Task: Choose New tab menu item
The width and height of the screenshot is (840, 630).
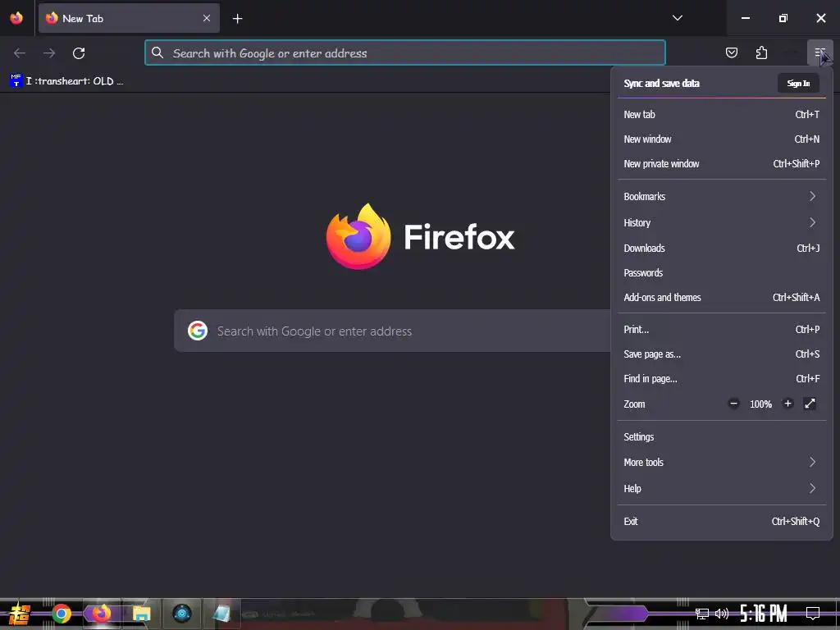Action: (x=722, y=114)
